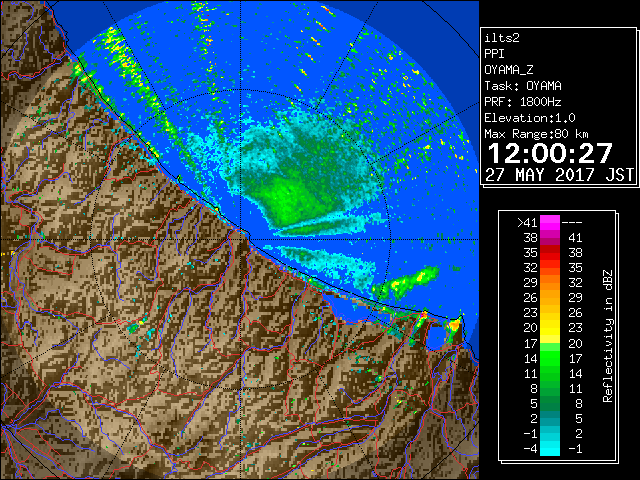Image resolution: width=640 pixels, height=480 pixels.
Task: Select the '27 MAY 2017 JST' date
Action: [x=560, y=175]
